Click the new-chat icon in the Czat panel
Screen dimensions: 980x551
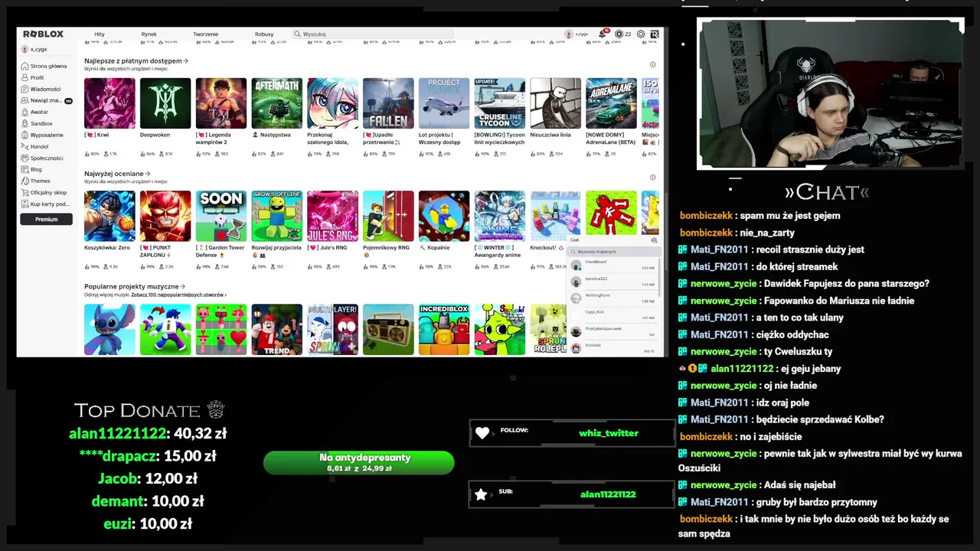coord(654,240)
